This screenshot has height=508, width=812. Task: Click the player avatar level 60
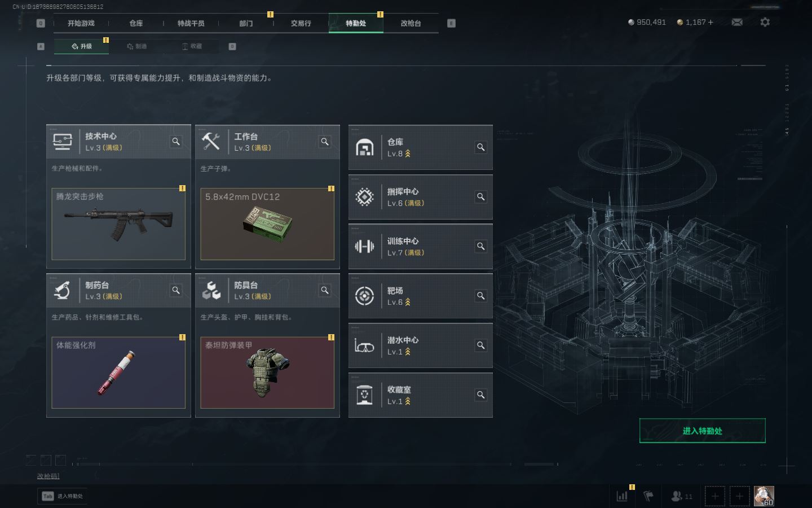tap(764, 496)
